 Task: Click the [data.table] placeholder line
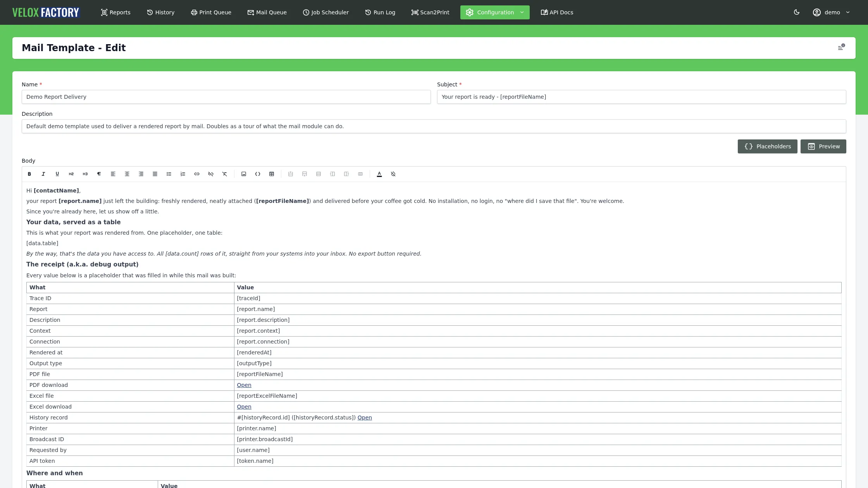pos(42,243)
